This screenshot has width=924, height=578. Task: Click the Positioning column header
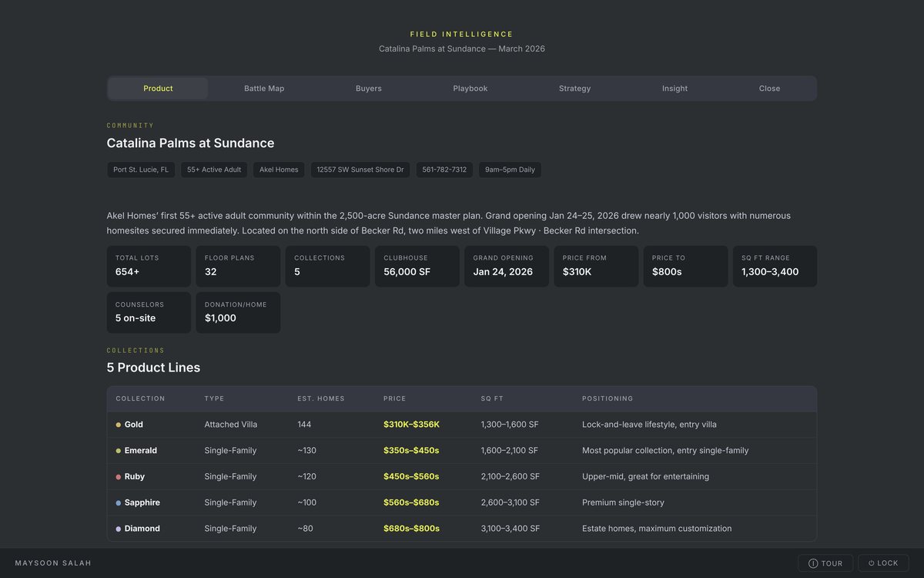pos(608,399)
